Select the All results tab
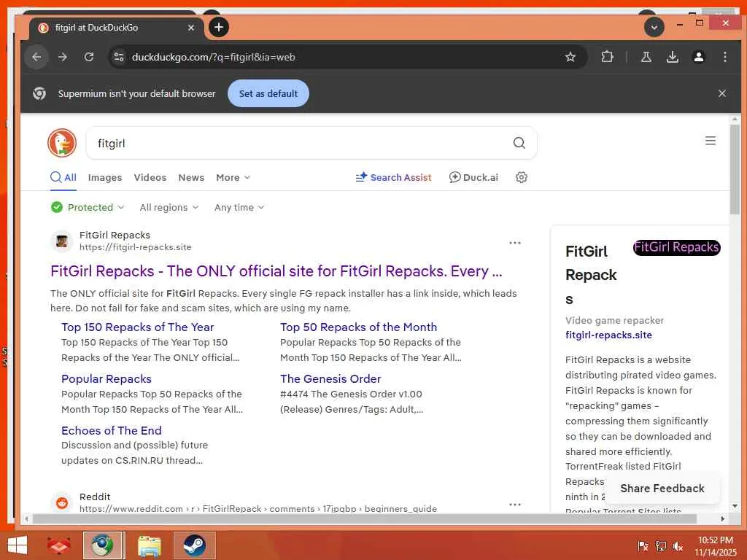The width and height of the screenshot is (747, 560). (63, 178)
